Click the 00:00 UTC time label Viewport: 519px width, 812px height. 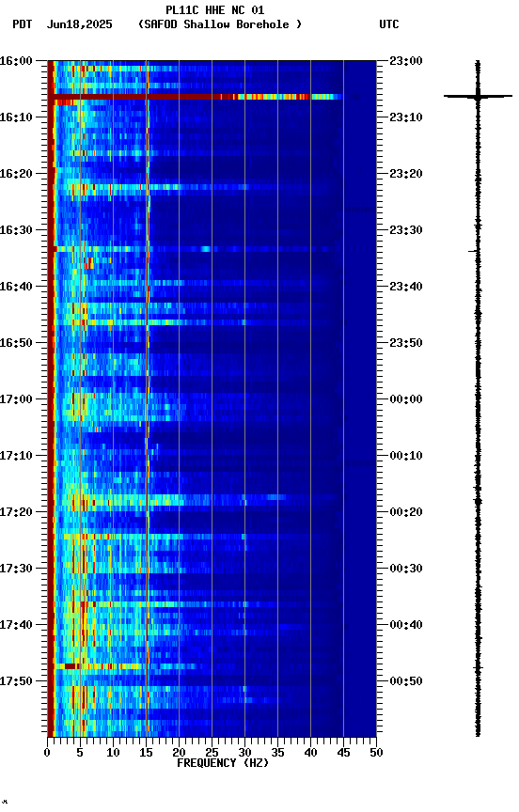coord(406,399)
